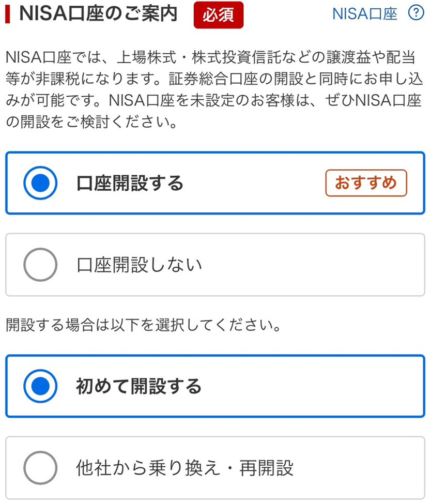Select the 他社から乗り換え・再開設 radio circle
This screenshot has height=504, width=431.
(x=40, y=468)
